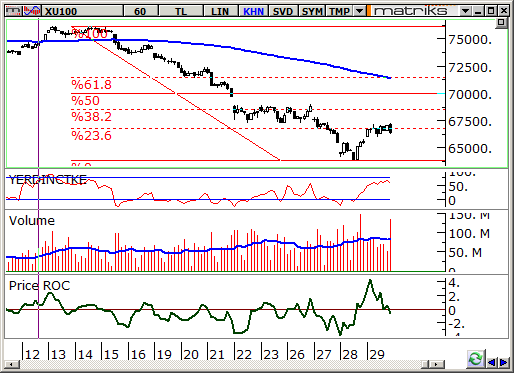
Task: Click the matriks logo banner
Action: (x=413, y=11)
